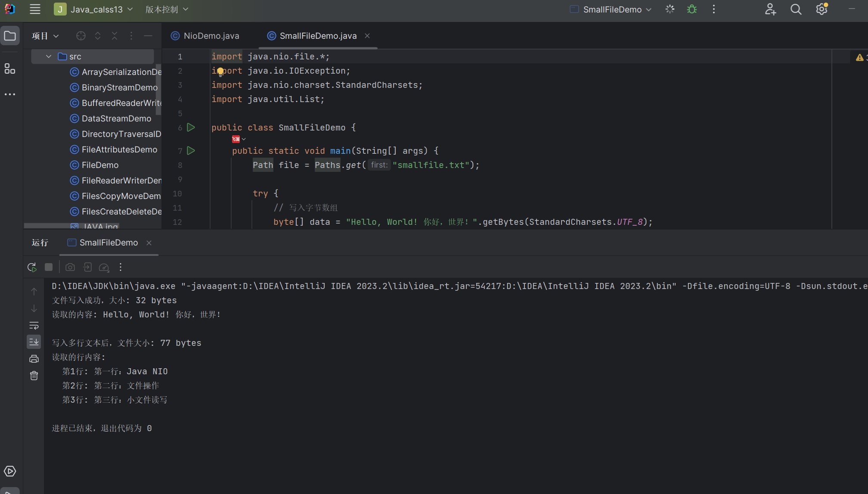Open the 版本控制 version control menu

[x=167, y=9]
